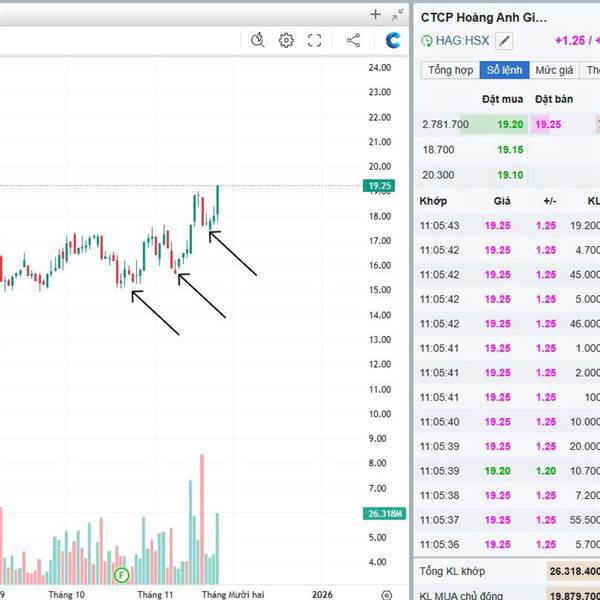Click the HAG:HSX ticker symbol
Viewport: 600px width, 600px height.
pyautogui.click(x=464, y=41)
